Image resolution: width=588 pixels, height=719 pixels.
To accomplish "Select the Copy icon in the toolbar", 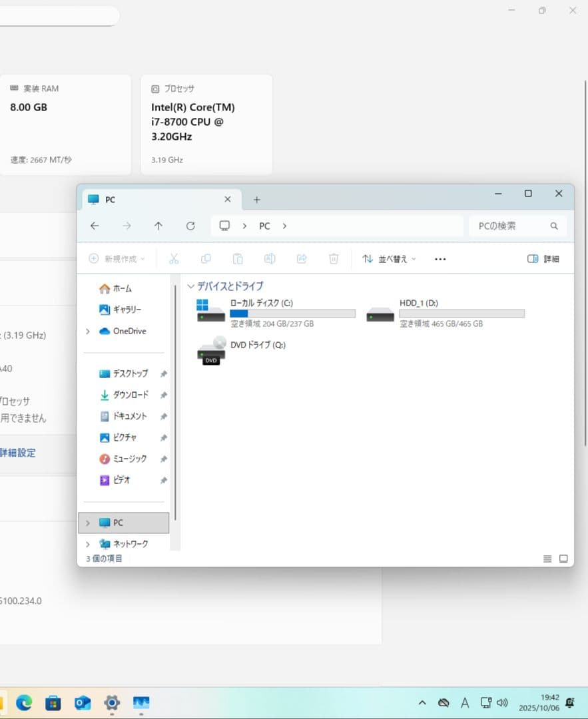I will tap(206, 258).
